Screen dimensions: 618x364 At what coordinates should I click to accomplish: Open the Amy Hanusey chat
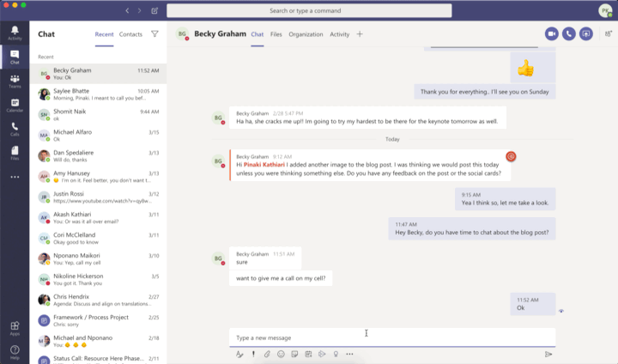click(98, 176)
